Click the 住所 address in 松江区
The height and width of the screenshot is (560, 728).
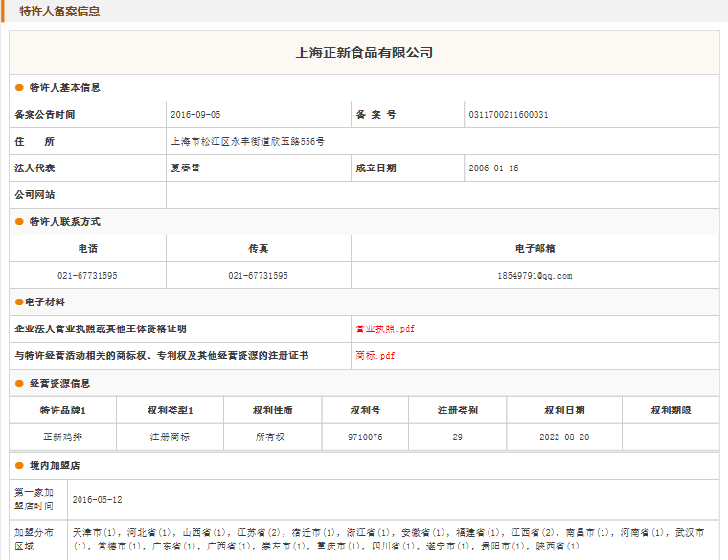click(247, 142)
